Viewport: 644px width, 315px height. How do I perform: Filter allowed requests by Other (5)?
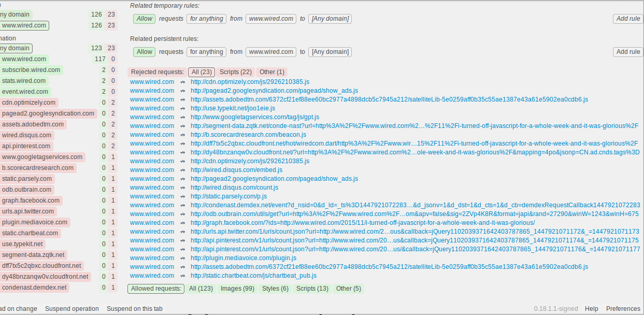point(349,289)
